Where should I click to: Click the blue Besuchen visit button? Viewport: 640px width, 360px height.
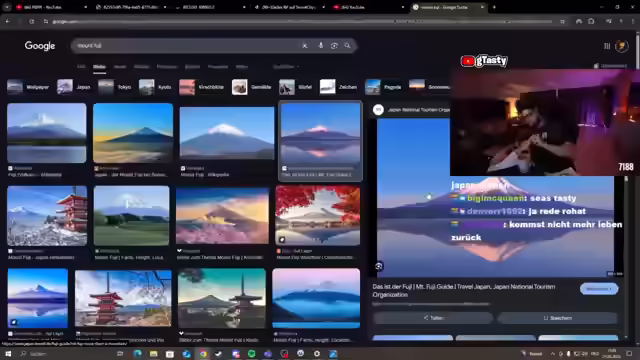click(x=599, y=289)
